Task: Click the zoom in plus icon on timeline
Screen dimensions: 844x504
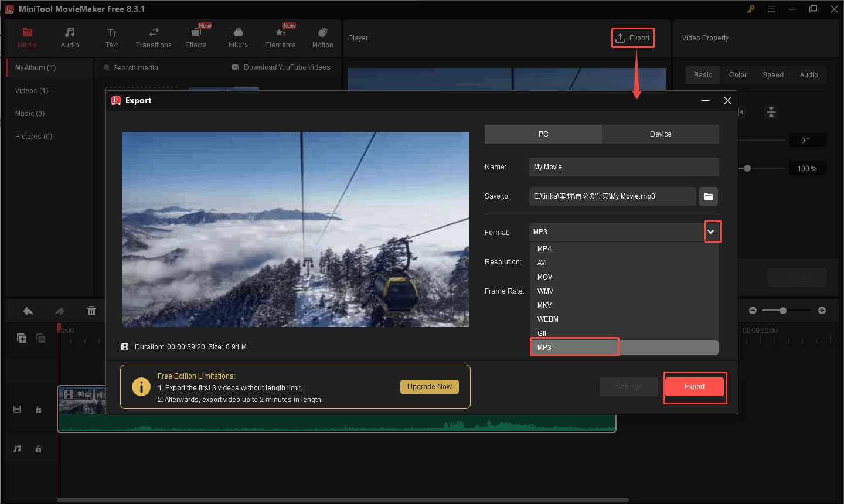Action: [822, 310]
